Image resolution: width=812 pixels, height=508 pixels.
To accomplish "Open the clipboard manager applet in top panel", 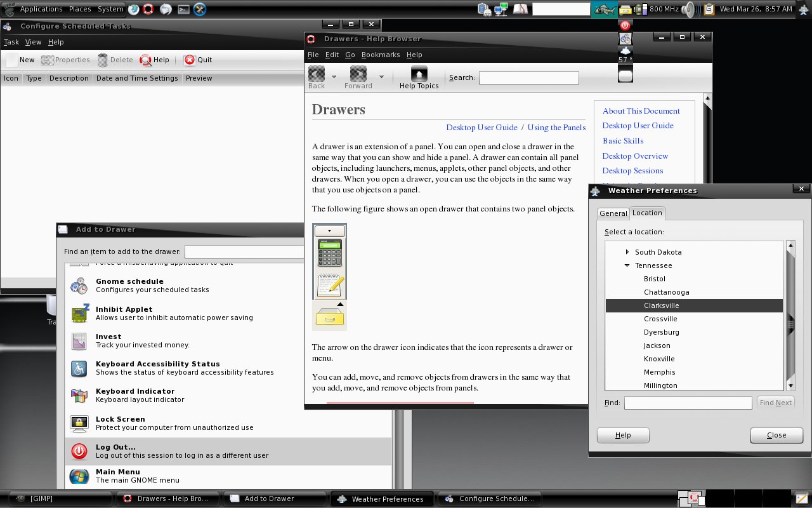I will [709, 9].
